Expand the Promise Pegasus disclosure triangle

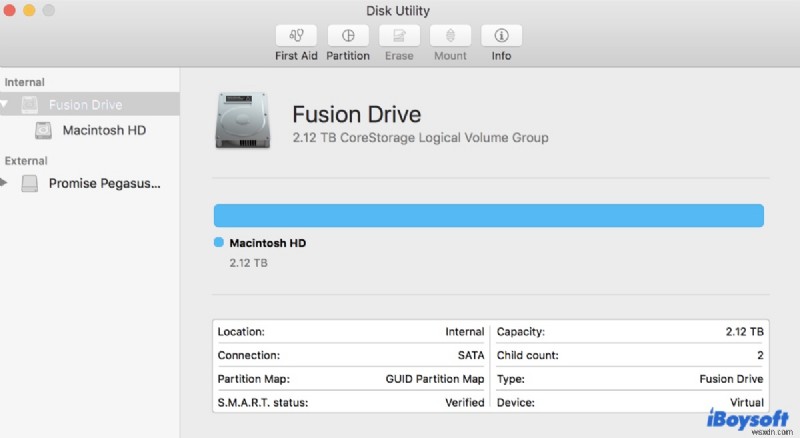[4, 182]
